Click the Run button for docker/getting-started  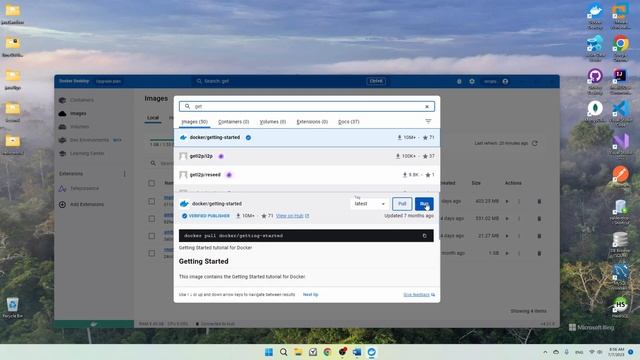[x=424, y=204]
